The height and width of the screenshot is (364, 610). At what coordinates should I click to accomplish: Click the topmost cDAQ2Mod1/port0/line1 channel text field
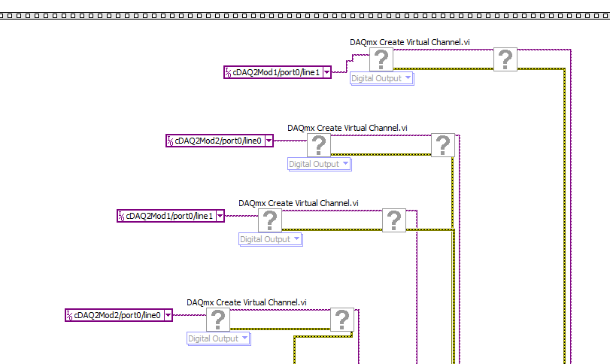click(x=277, y=72)
